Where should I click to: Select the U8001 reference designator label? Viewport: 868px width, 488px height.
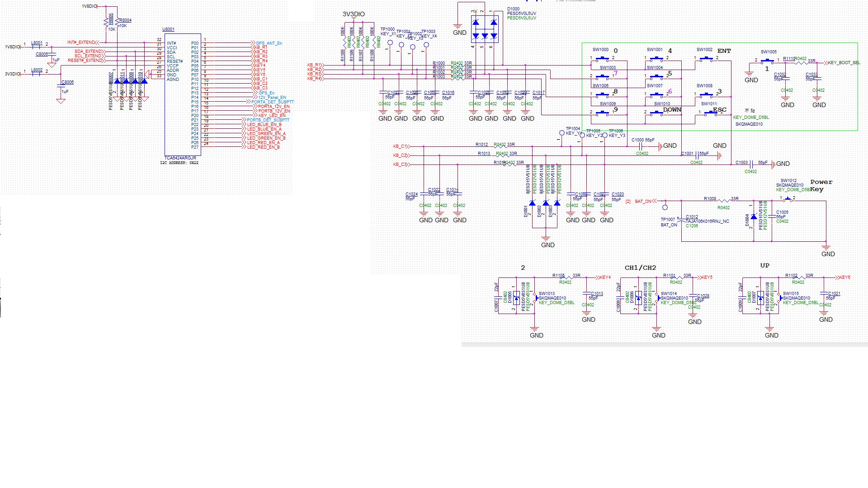[x=168, y=29]
